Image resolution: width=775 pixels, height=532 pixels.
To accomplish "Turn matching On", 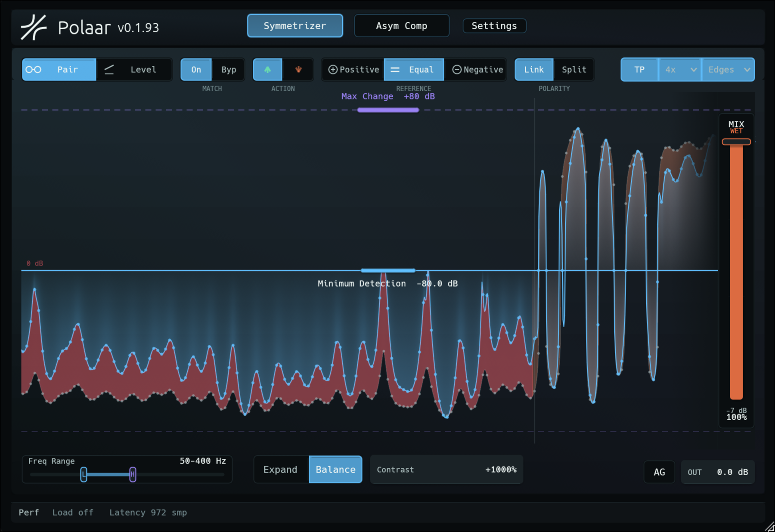I will click(x=196, y=70).
